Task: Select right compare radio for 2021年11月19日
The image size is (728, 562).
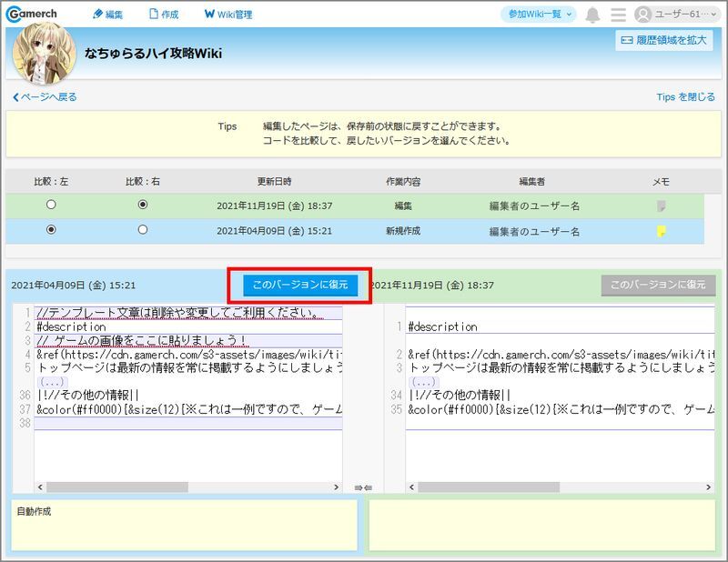Action: point(142,206)
